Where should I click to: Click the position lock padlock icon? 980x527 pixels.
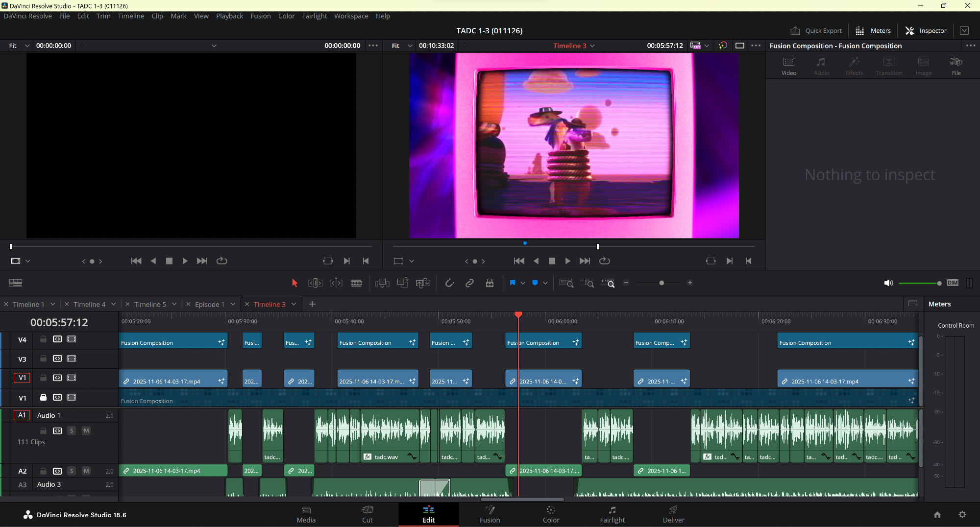pos(490,283)
